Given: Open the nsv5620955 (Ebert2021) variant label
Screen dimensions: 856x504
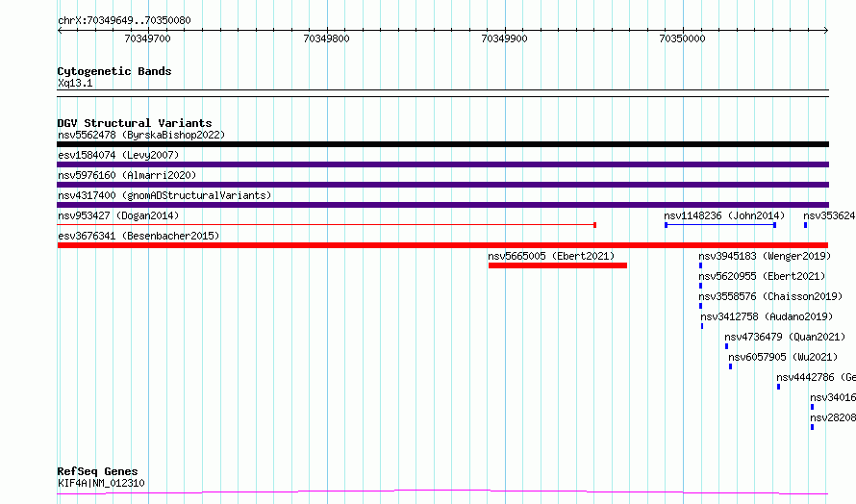Looking at the screenshot, I should (762, 276).
